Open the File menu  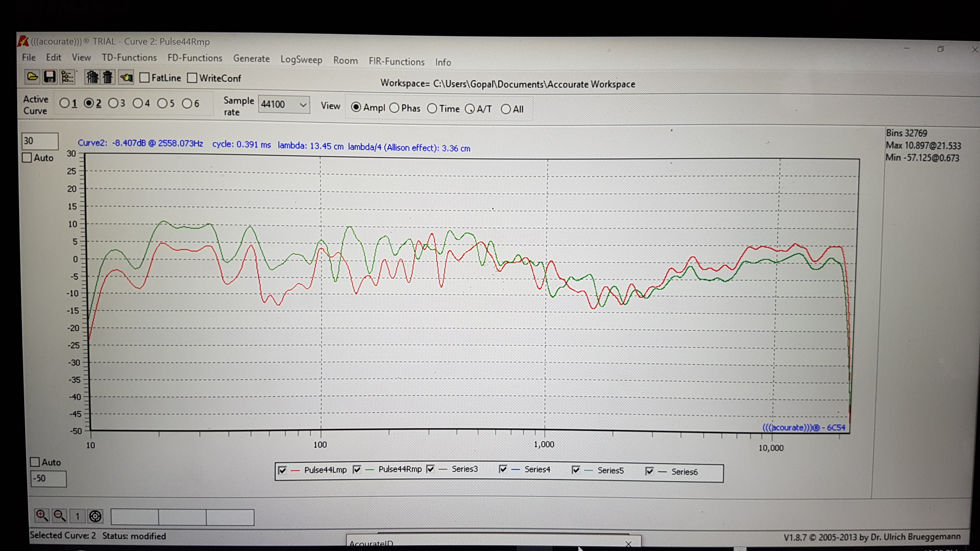pyautogui.click(x=29, y=57)
